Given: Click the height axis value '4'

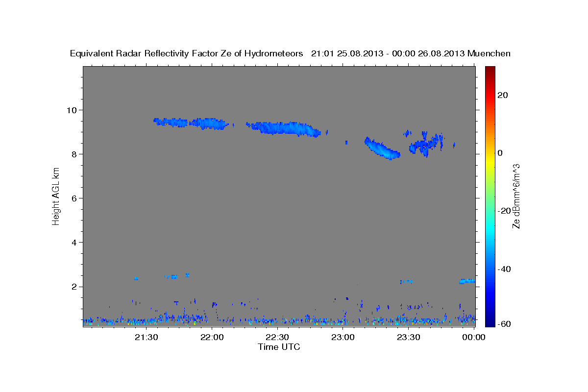Looking at the screenshot, I should [x=74, y=243].
